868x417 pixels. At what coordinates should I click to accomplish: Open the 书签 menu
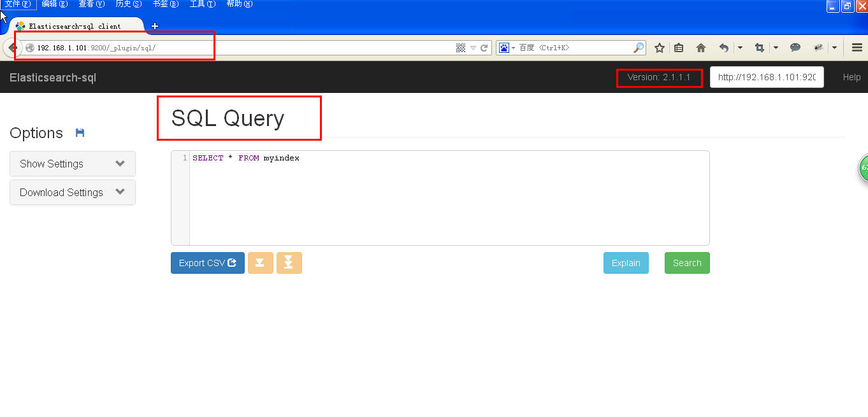(x=166, y=4)
